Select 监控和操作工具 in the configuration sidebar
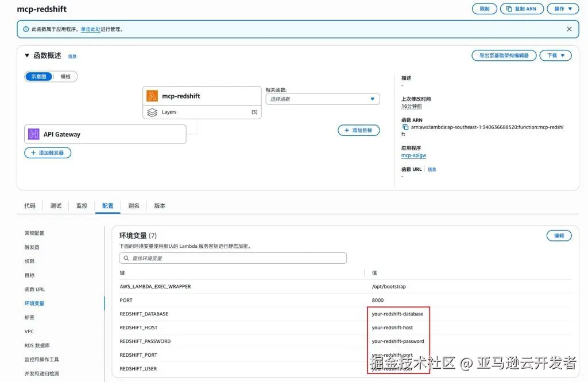Screen dimensions: 588x382 coord(41,360)
